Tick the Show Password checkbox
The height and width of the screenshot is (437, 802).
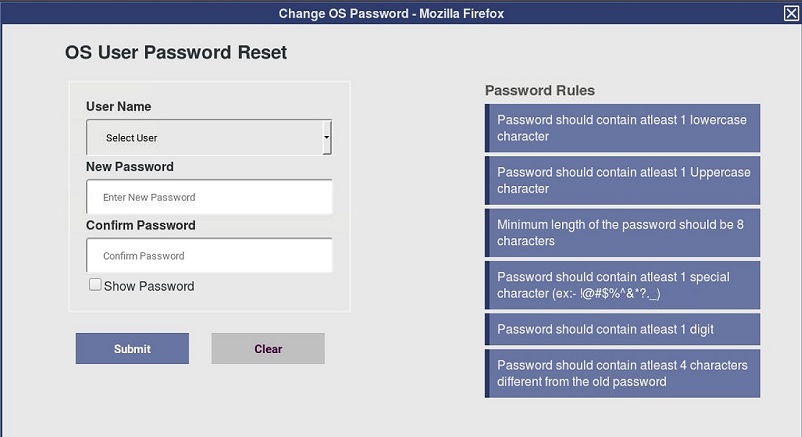[95, 285]
